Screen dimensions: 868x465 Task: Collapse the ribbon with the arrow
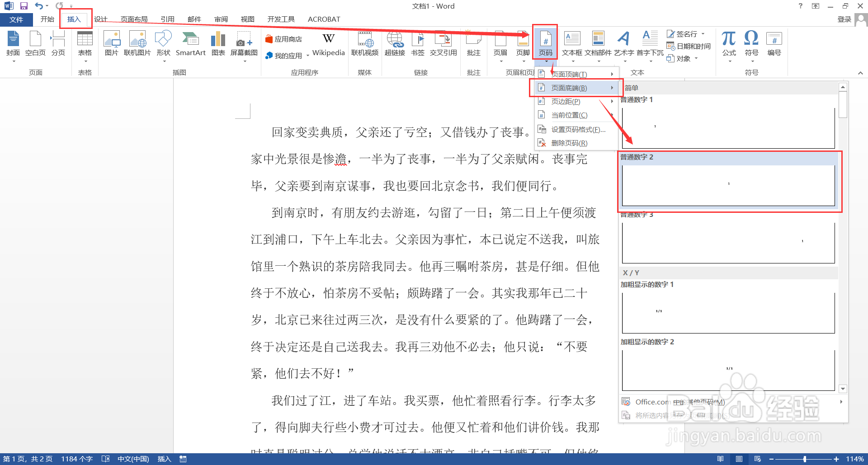(x=860, y=73)
